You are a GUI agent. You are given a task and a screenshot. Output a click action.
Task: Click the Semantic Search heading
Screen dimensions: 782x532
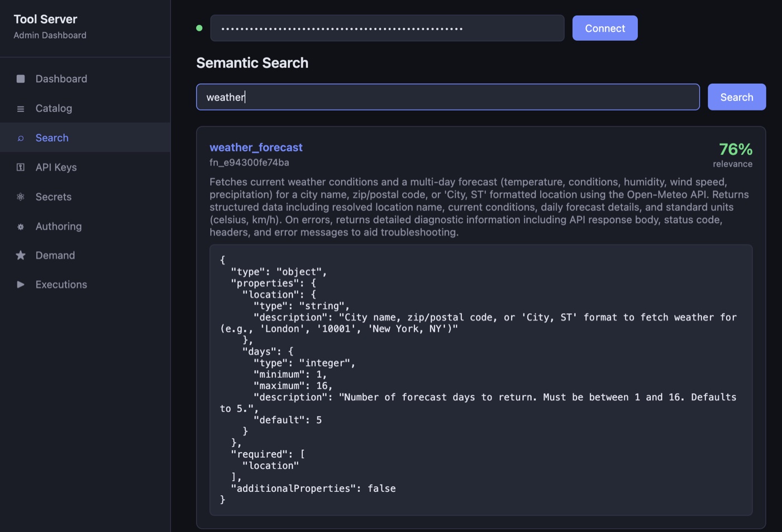coord(252,63)
